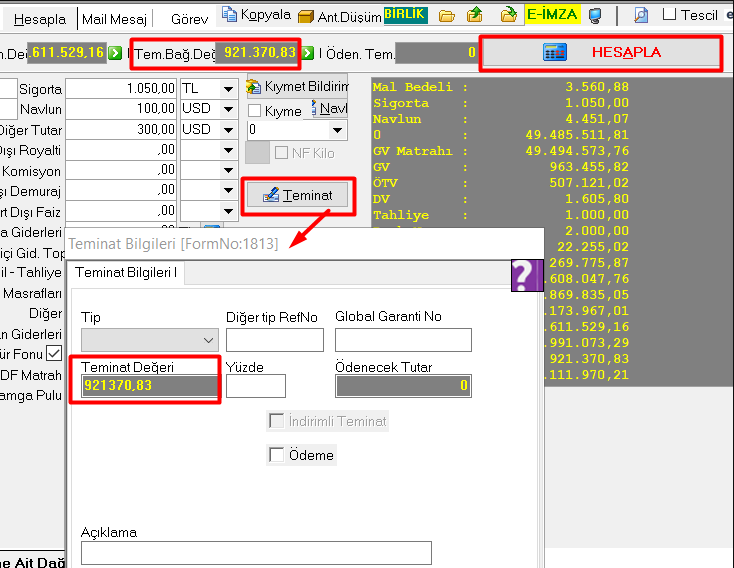734x568 pixels.
Task: Switch to the Mail Mesaj tab
Action: (x=114, y=19)
